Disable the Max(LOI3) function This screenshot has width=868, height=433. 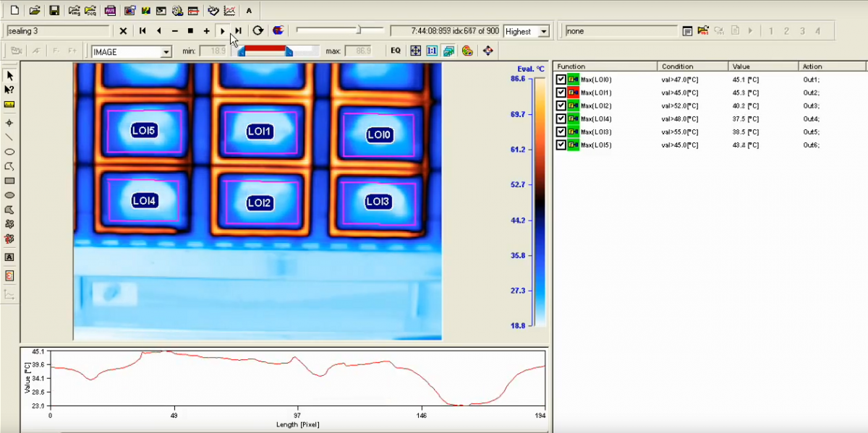561,132
